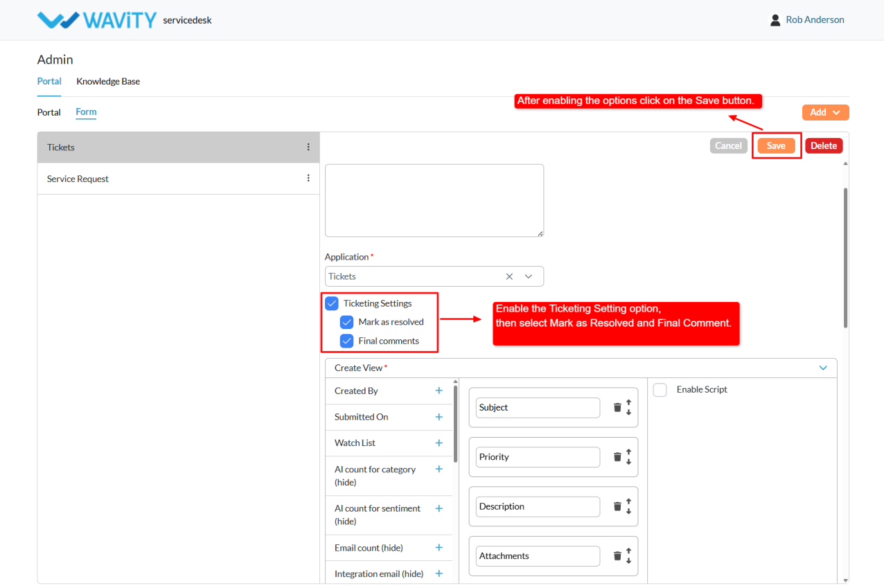Click the reorder arrows on Subject field
The height and width of the screenshot is (588, 884).
click(x=628, y=407)
